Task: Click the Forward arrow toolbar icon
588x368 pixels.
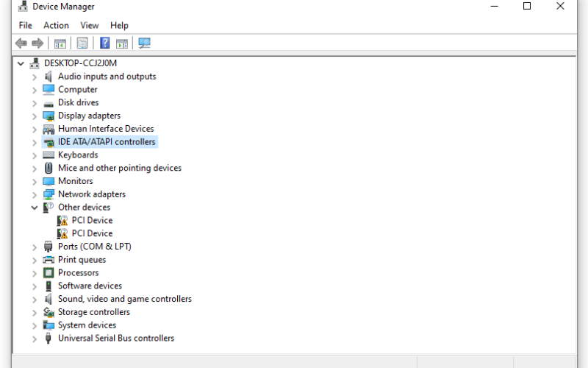Action: pyautogui.click(x=37, y=43)
